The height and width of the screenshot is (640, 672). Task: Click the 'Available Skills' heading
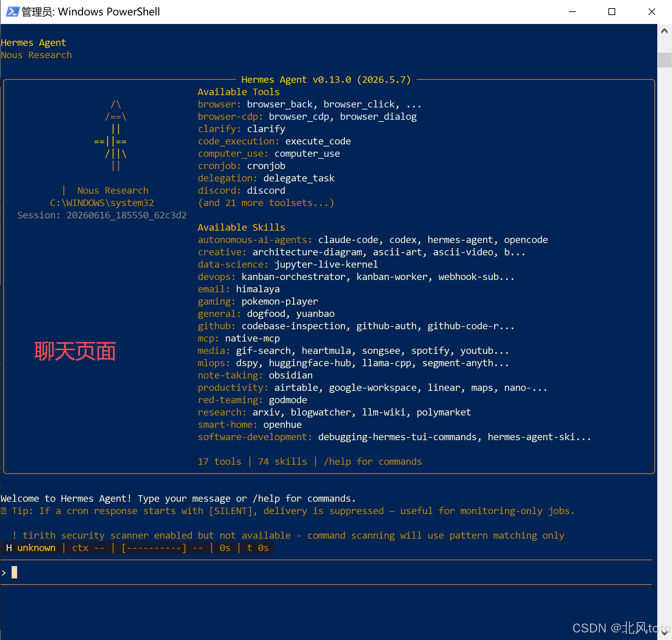(241, 228)
